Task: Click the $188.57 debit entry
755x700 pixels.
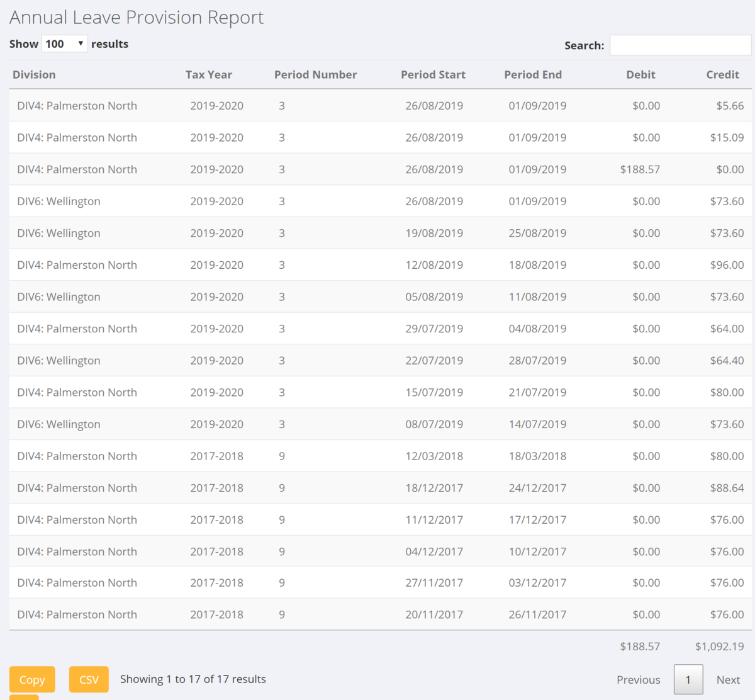Action: click(640, 169)
